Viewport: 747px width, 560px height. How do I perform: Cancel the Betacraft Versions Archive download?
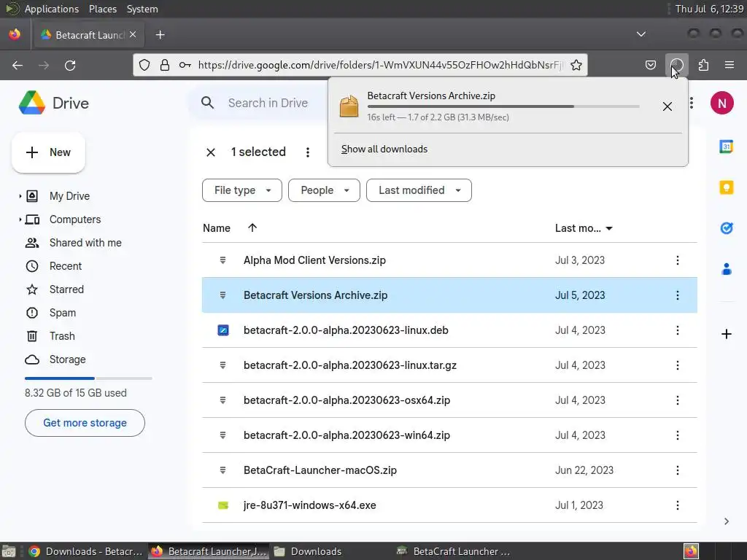coord(667,106)
